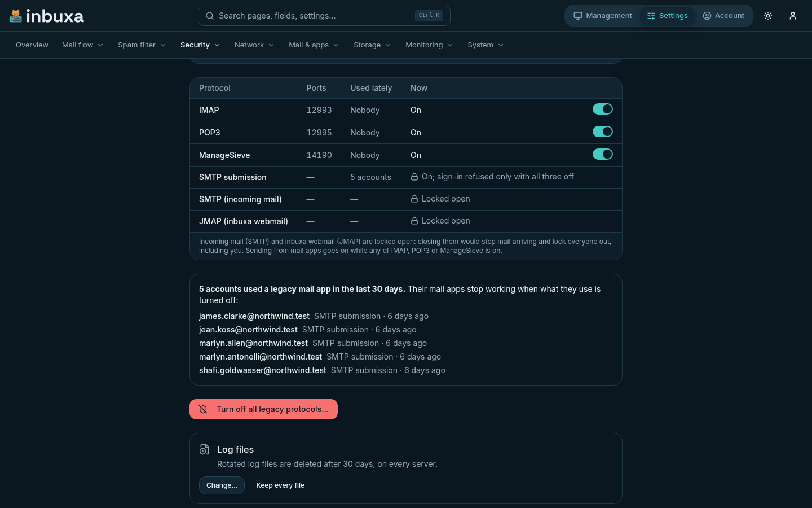Viewport: 812px width, 508px height.
Task: Go to the Overview page
Action: [x=32, y=45]
